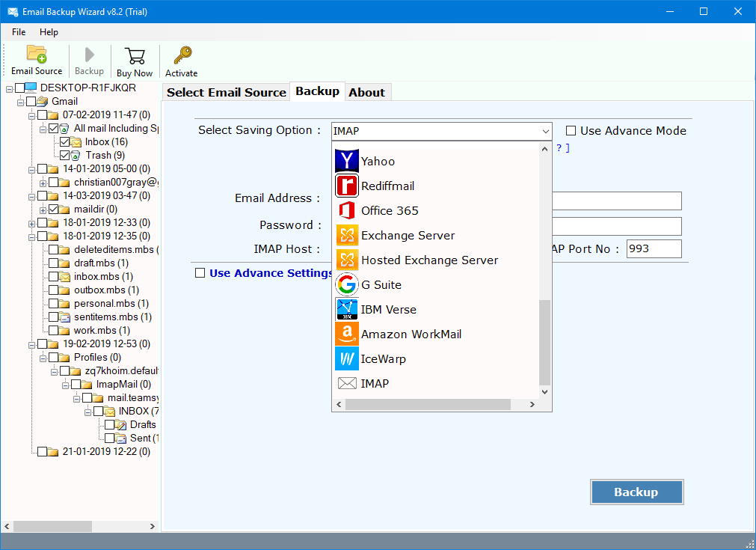Check the Profiles (0) checkbox

(54, 358)
